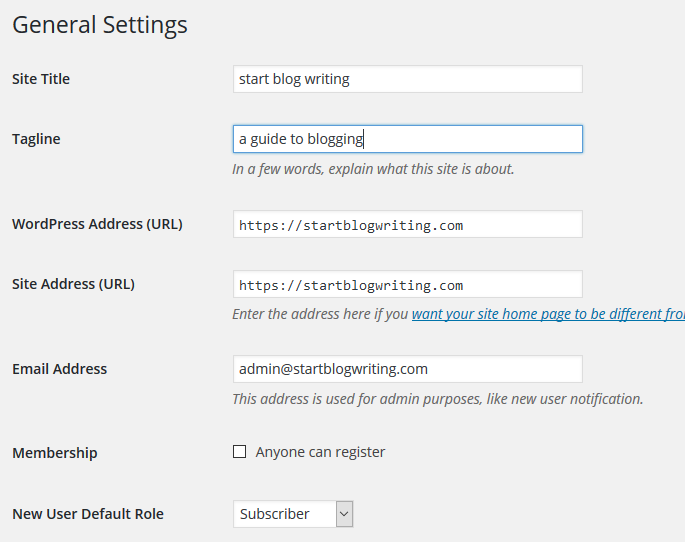Click the Site Address (URL) label

pyautogui.click(x=73, y=284)
